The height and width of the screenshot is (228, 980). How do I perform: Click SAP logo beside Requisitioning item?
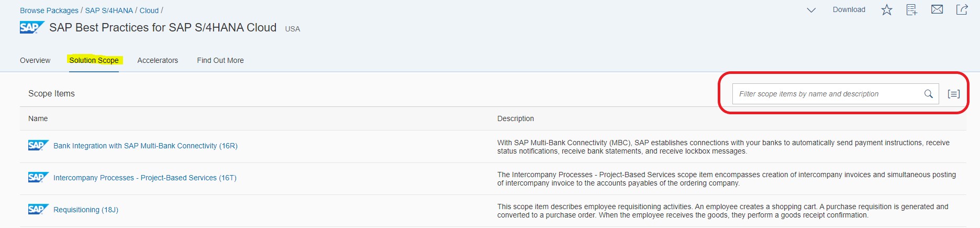(x=38, y=209)
